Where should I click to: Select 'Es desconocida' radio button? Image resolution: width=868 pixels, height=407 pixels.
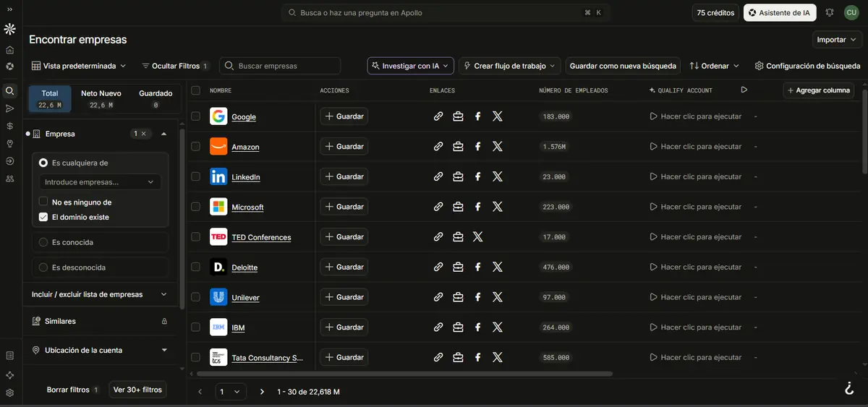(43, 267)
